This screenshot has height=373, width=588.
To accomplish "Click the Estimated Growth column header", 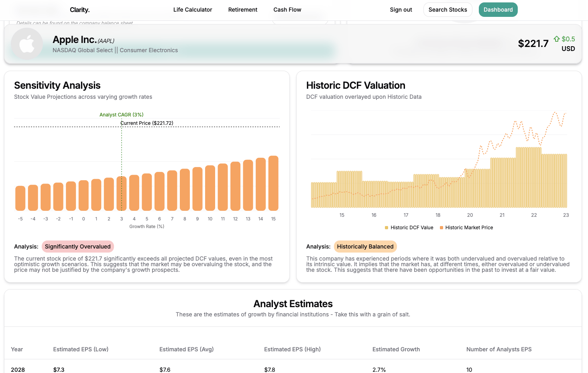I will click(x=396, y=349).
